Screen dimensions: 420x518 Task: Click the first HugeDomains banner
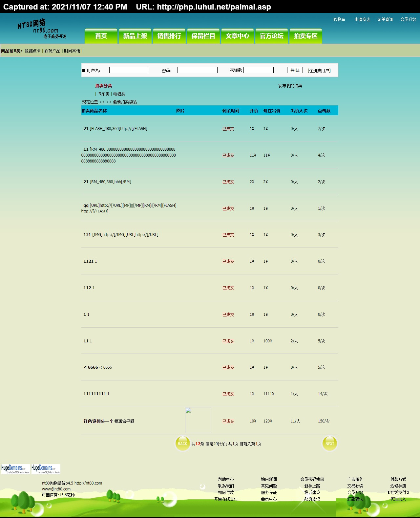click(15, 469)
